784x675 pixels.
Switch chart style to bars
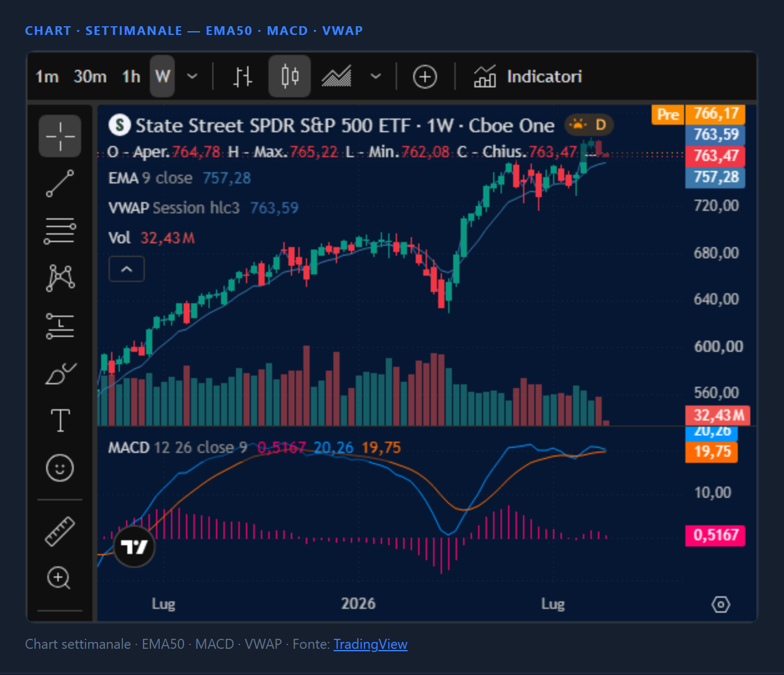tap(243, 77)
